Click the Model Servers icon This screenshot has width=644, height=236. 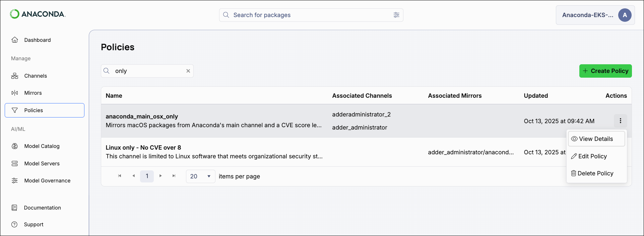coord(15,164)
